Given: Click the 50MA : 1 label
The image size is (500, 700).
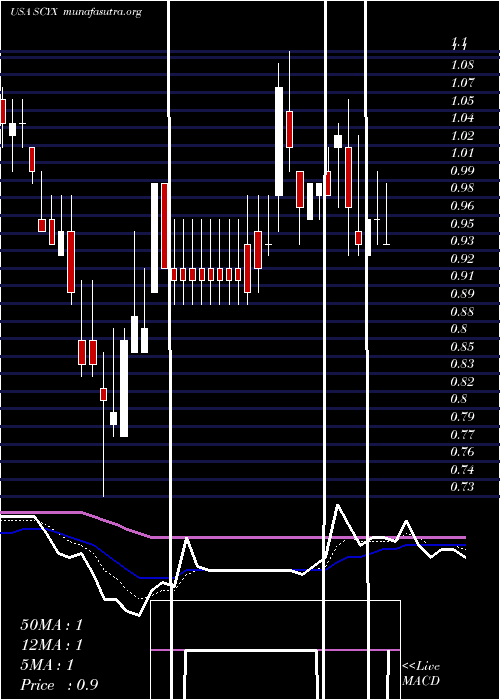Looking at the screenshot, I should tap(52, 625).
